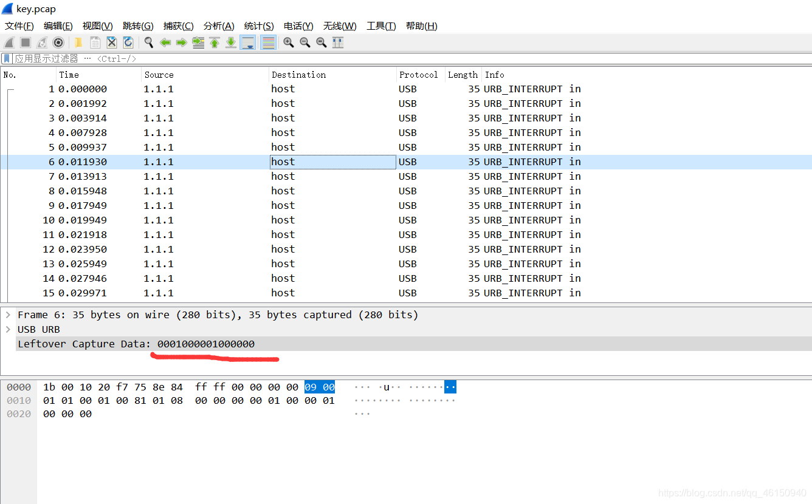The width and height of the screenshot is (812, 504).
Task: Click the zoom out text icon
Action: pos(305,43)
